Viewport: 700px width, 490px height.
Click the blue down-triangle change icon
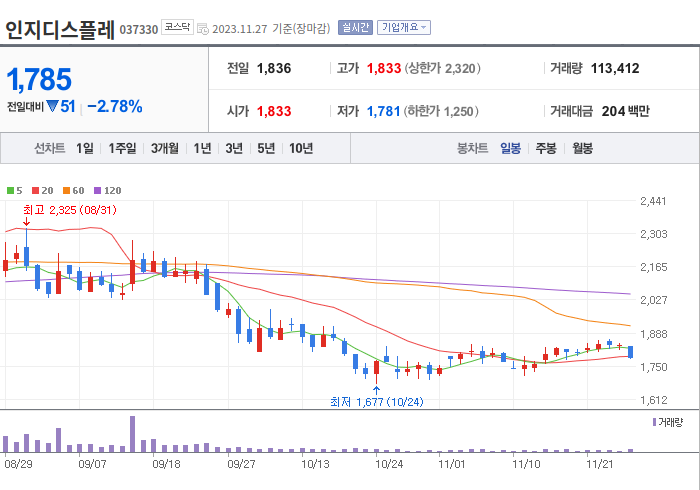(52, 106)
